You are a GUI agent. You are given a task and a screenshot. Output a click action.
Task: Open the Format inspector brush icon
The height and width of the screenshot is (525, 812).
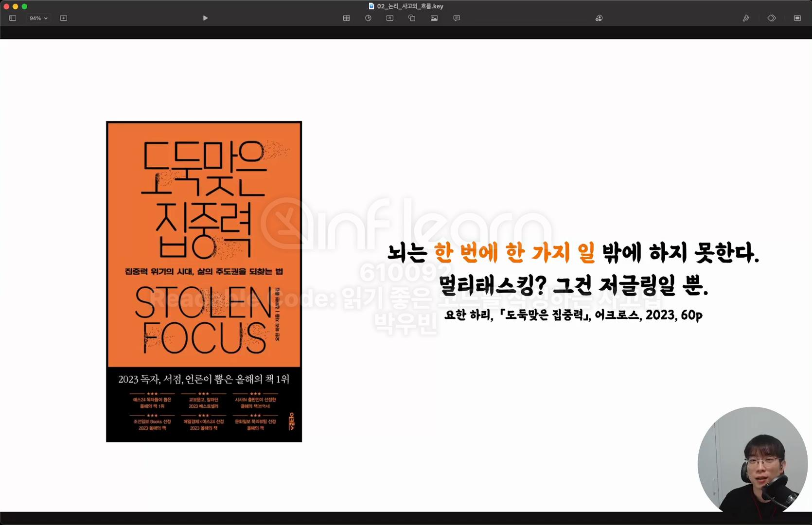pos(746,18)
